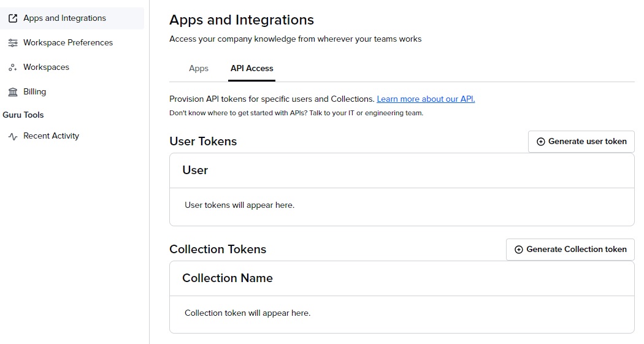Viewport: 644px width, 344px height.
Task: Click the Collection Name column header
Action: (x=227, y=278)
